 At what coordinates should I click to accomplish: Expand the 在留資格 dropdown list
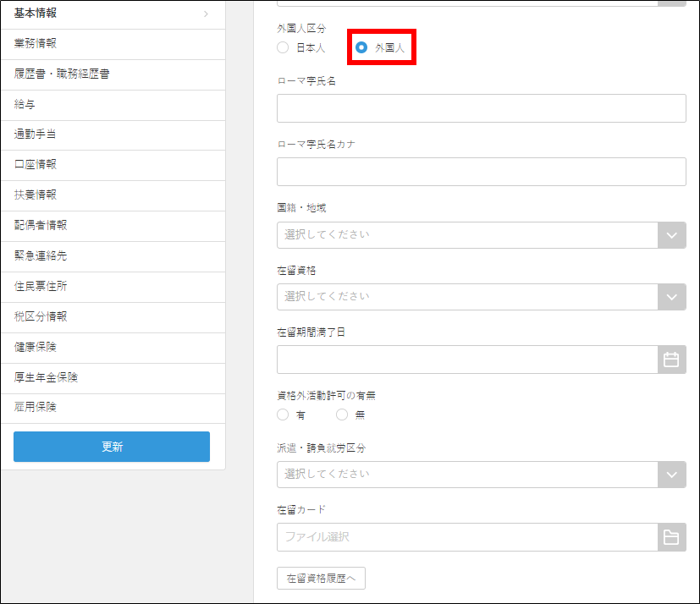coord(481,297)
